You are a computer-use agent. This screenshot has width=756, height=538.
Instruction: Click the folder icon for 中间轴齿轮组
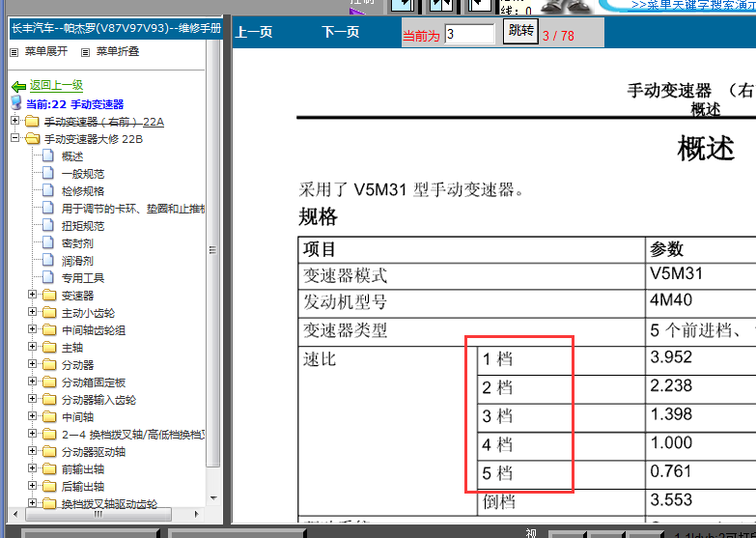coord(49,329)
